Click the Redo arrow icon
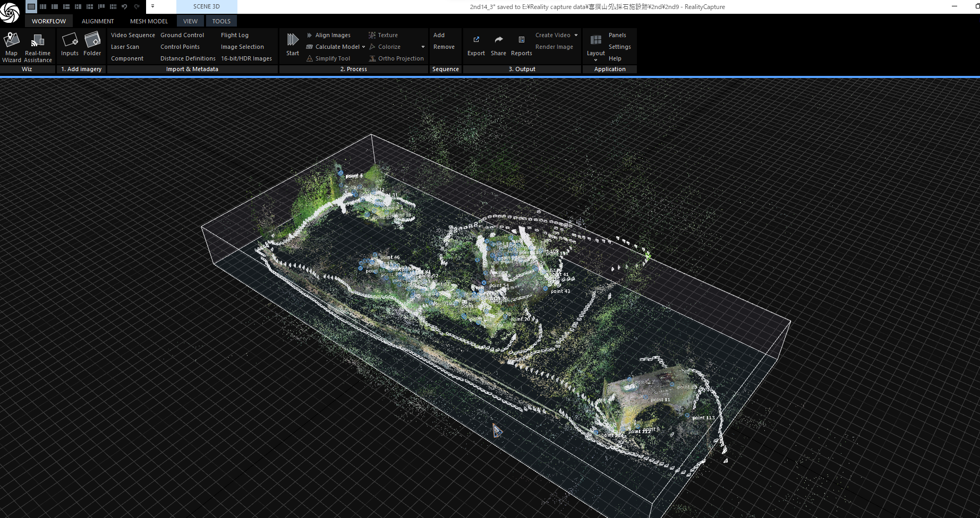The image size is (980, 518). [137, 6]
